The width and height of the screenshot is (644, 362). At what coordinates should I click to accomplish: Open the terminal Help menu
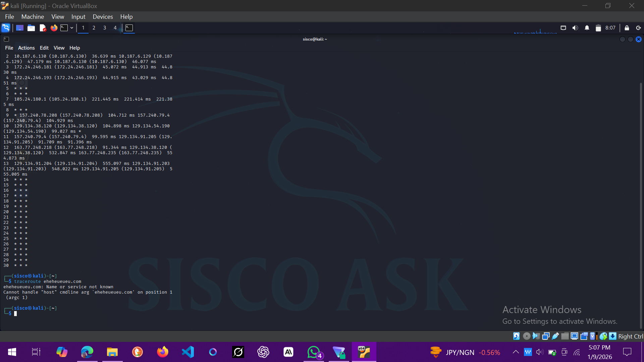pyautogui.click(x=74, y=48)
